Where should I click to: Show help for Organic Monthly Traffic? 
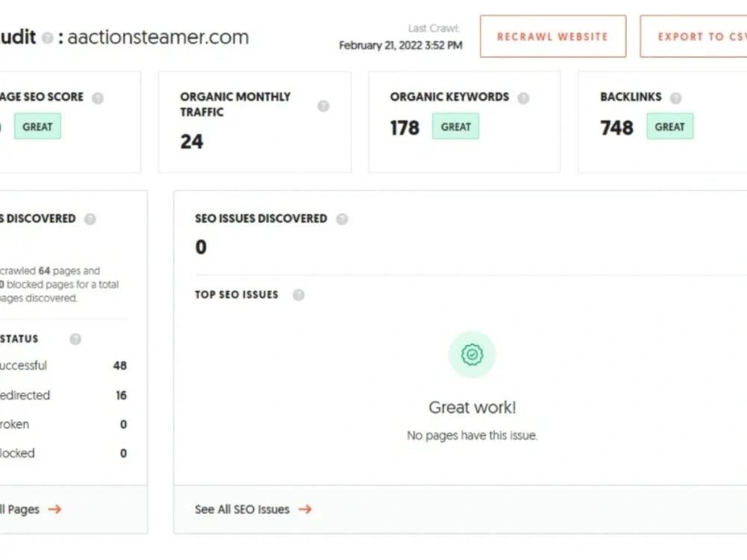[323, 106]
